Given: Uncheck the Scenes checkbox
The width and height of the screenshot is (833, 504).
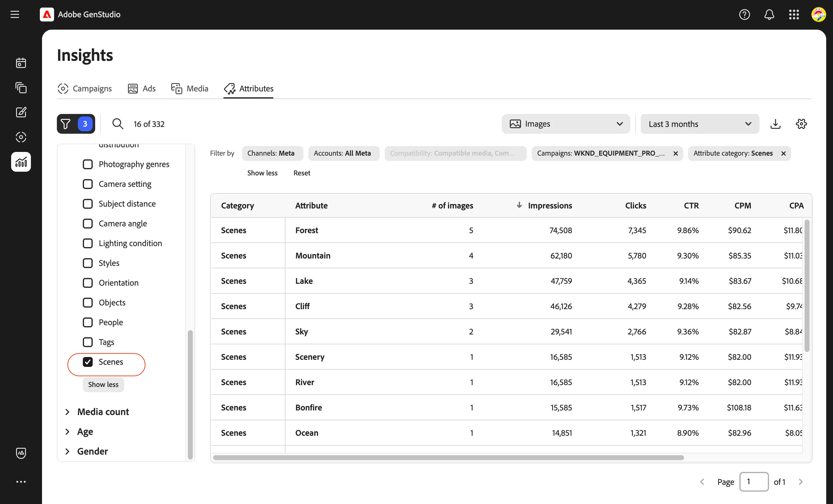Looking at the screenshot, I should pos(87,362).
